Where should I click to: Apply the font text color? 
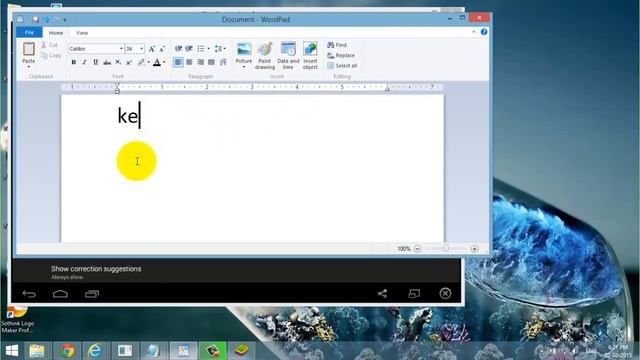tap(157, 62)
